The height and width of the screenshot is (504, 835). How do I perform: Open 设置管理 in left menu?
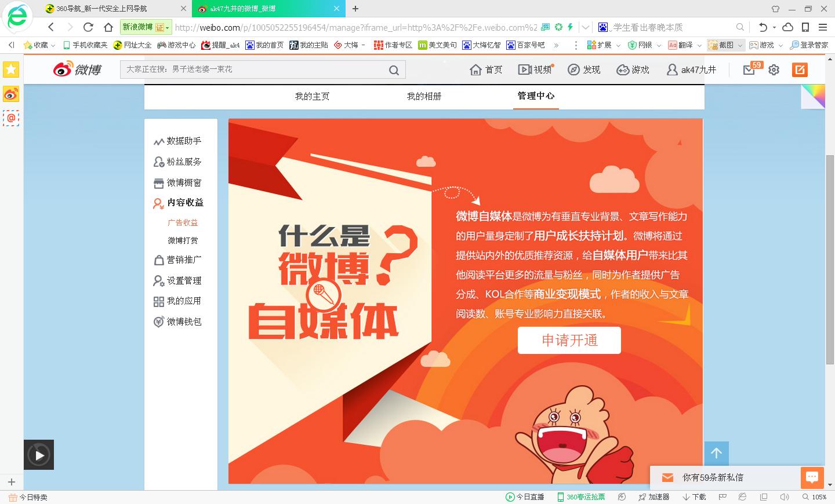177,280
